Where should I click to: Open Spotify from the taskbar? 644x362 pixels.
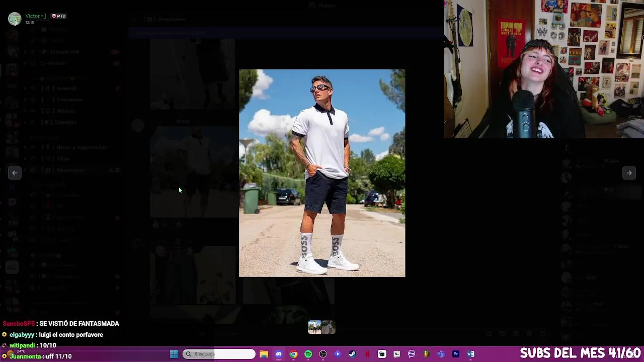click(308, 354)
